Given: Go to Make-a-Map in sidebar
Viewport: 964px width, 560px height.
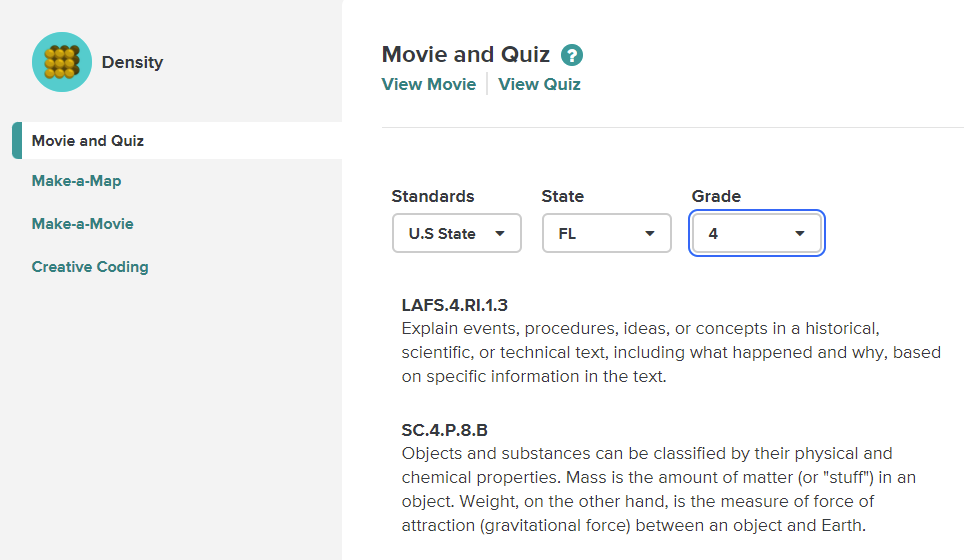Looking at the screenshot, I should 77,181.
